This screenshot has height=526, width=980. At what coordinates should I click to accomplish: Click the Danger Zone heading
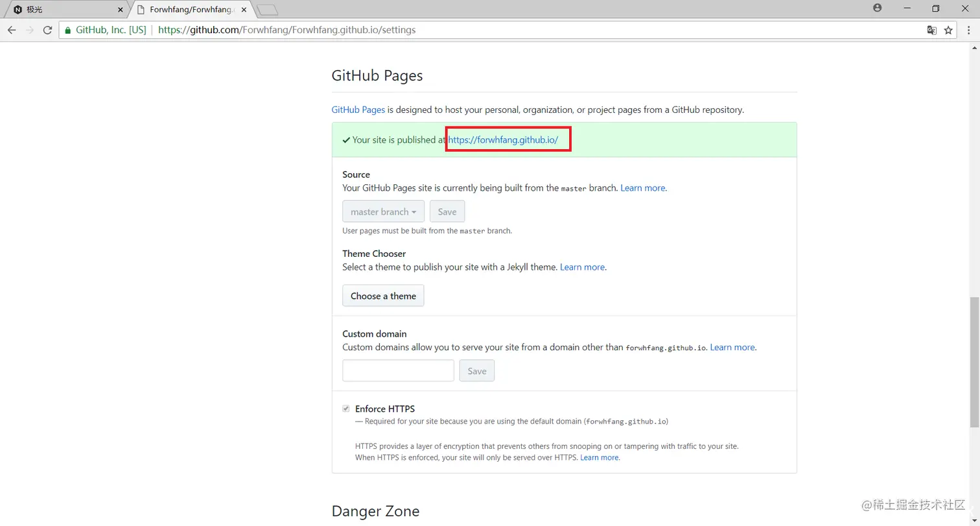(x=375, y=511)
